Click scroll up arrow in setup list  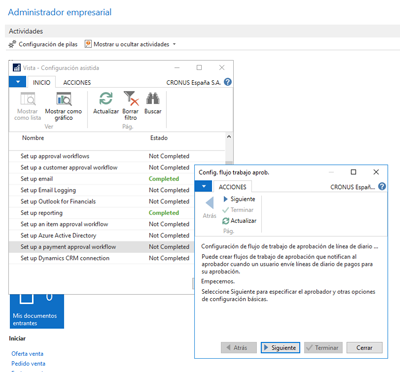coord(229,137)
